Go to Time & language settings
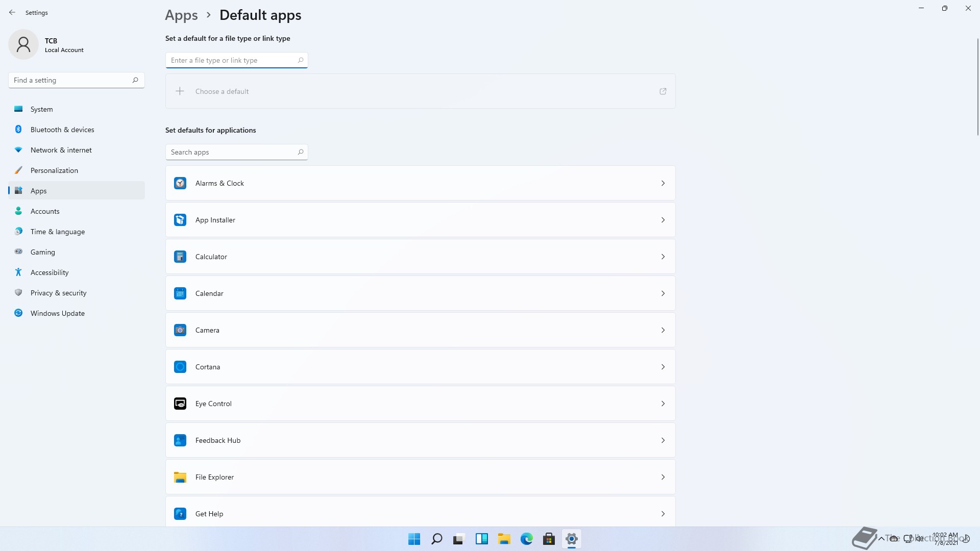Viewport: 980px width, 551px height. click(77, 232)
